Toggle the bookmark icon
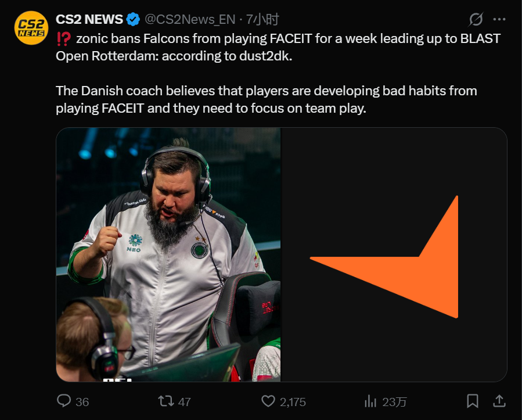The width and height of the screenshot is (522, 420). point(473,401)
